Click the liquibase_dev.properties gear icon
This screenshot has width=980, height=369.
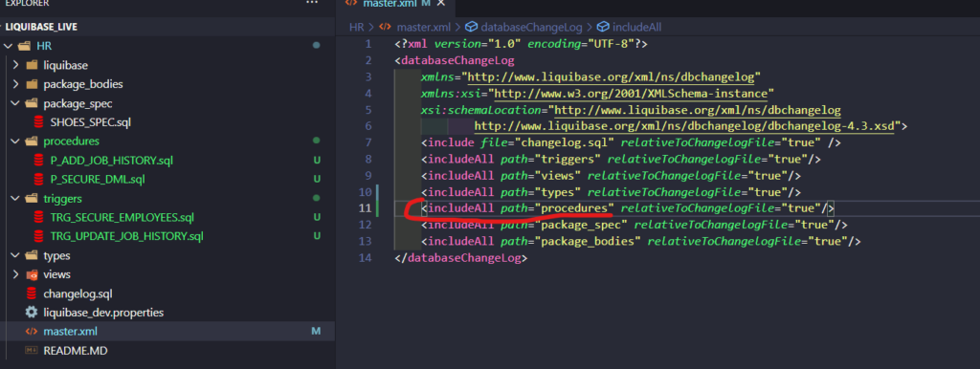point(32,313)
